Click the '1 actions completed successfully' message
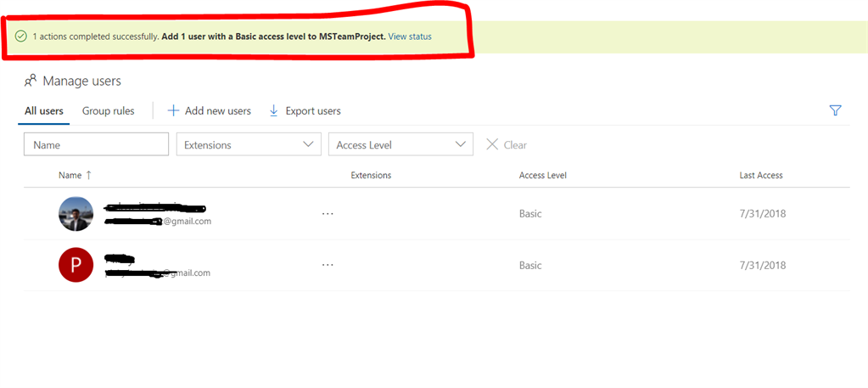The height and width of the screenshot is (388, 868). 96,37
